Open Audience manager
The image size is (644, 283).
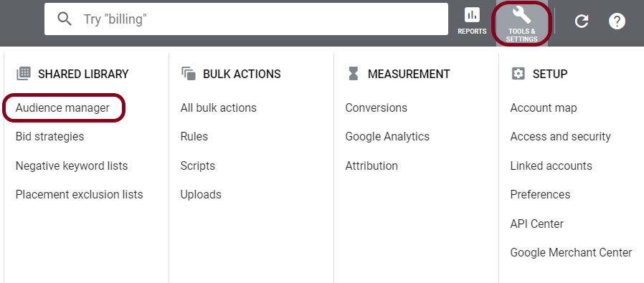click(x=62, y=108)
